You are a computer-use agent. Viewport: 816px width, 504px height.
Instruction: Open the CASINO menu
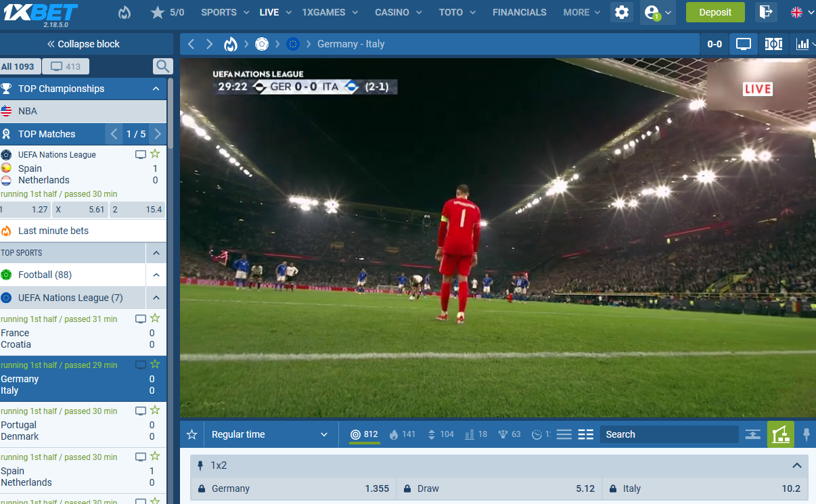point(398,12)
